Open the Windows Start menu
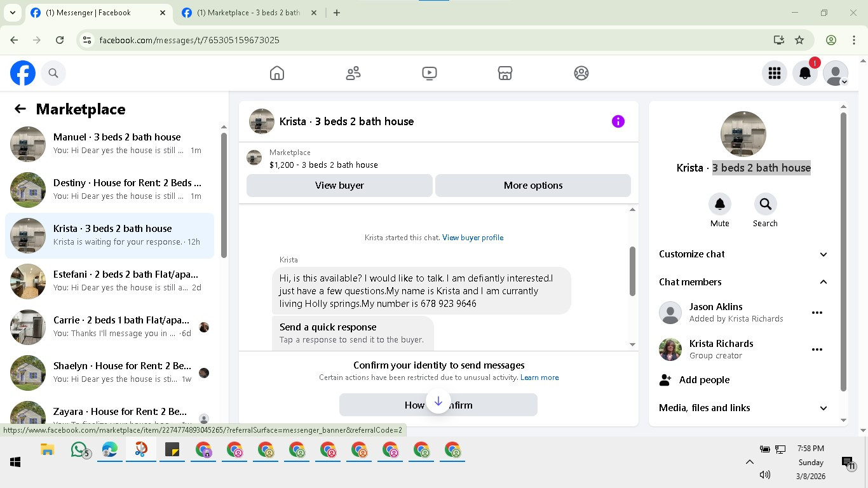 coord(15,462)
